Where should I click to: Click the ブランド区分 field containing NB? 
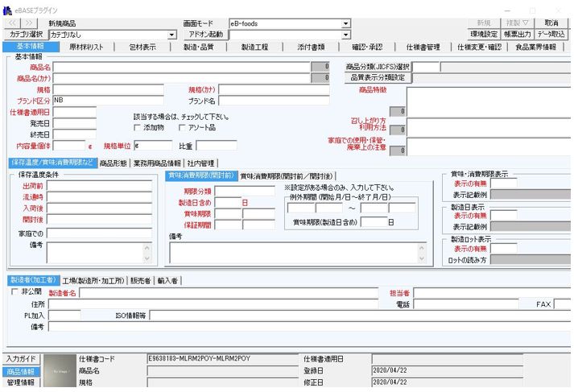coord(109,101)
